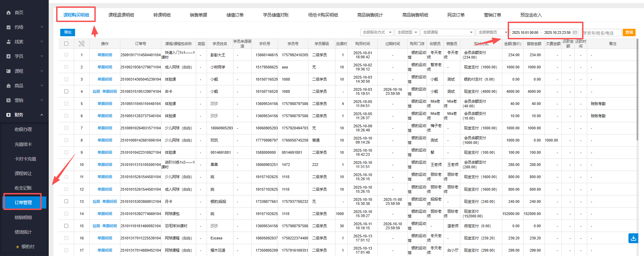Viewport: 644px width, 256px height.
Task: Open 收银办理 in finance submenu
Action: (x=23, y=129)
